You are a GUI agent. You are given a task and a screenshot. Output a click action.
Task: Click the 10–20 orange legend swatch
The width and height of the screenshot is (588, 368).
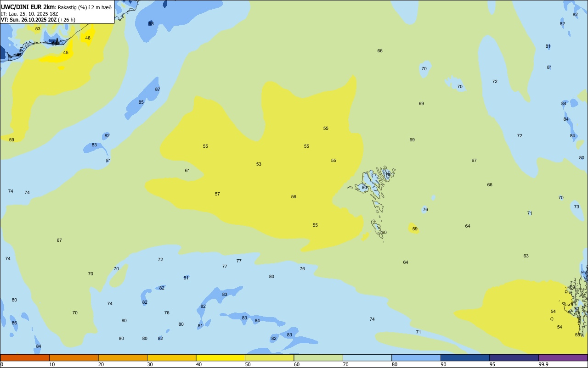click(73, 357)
